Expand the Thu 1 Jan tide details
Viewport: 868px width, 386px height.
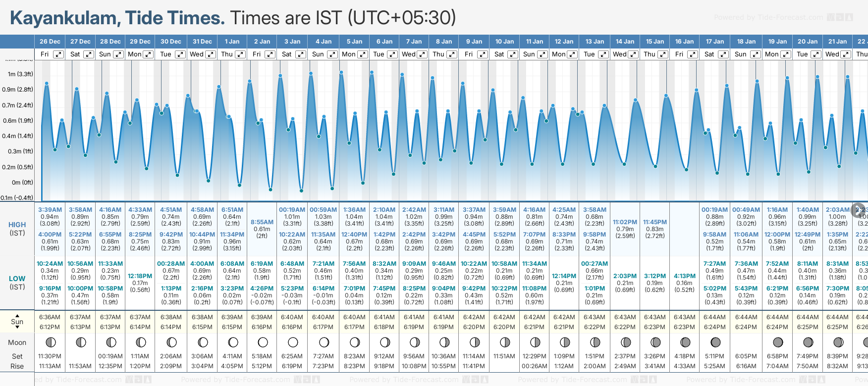click(x=240, y=54)
